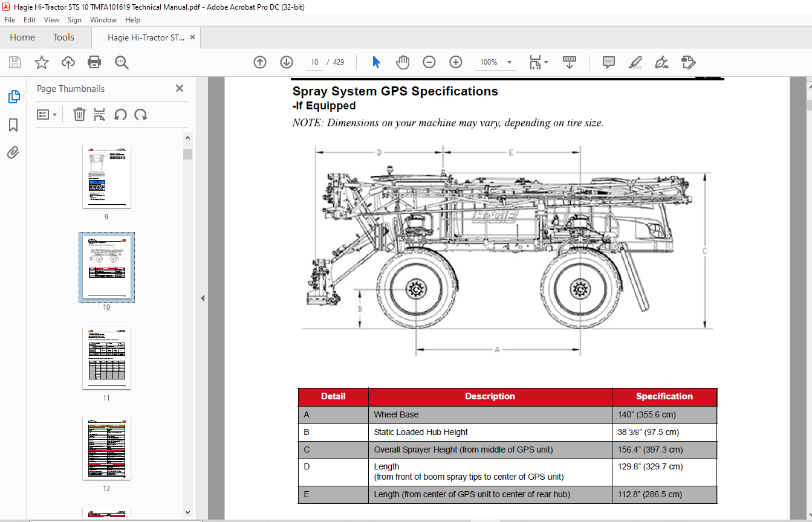Open the Bookmarks panel icon
Image resolution: width=812 pixels, height=522 pixels.
(13, 125)
